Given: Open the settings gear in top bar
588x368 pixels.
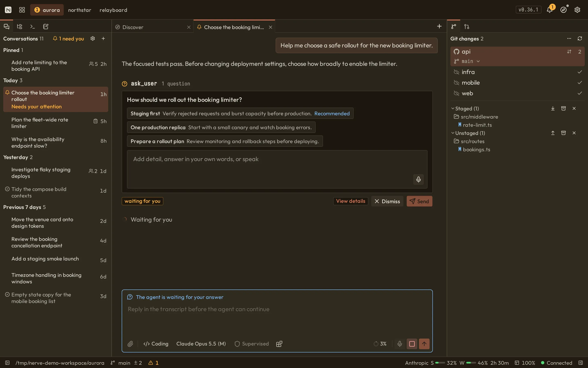Looking at the screenshot, I should point(577,10).
